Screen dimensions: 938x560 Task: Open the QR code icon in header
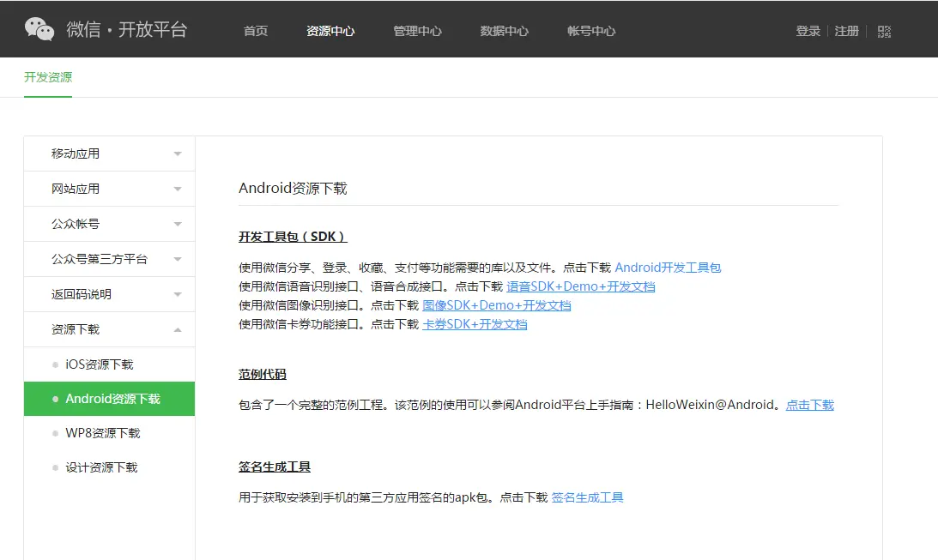coord(884,31)
